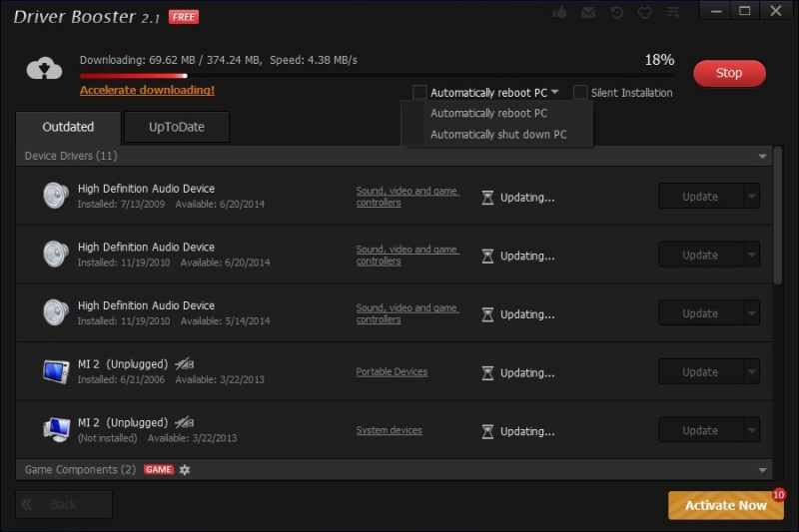The image size is (799, 532).
Task: Click hourglass icon in MI 2 Portable Devices row
Action: [487, 373]
